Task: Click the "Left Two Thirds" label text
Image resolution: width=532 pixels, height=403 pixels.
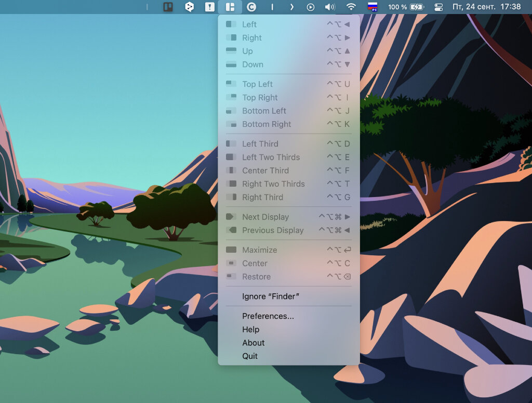Action: click(x=271, y=157)
